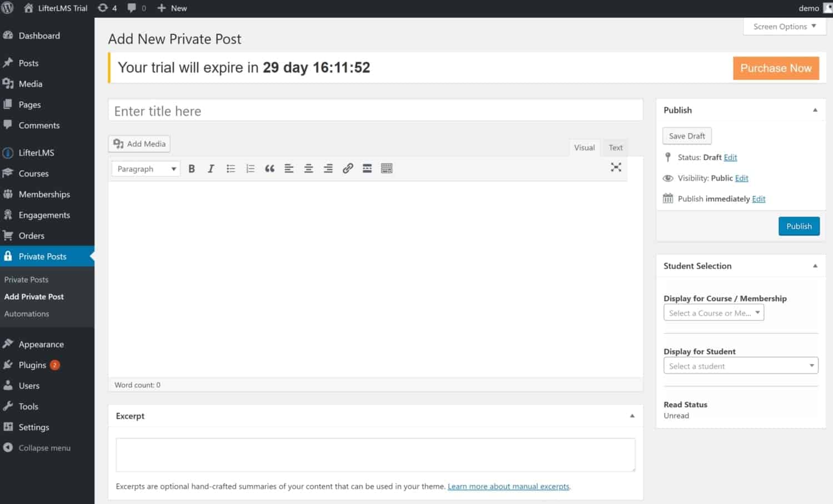Click the Purchase Now button

coord(776,68)
